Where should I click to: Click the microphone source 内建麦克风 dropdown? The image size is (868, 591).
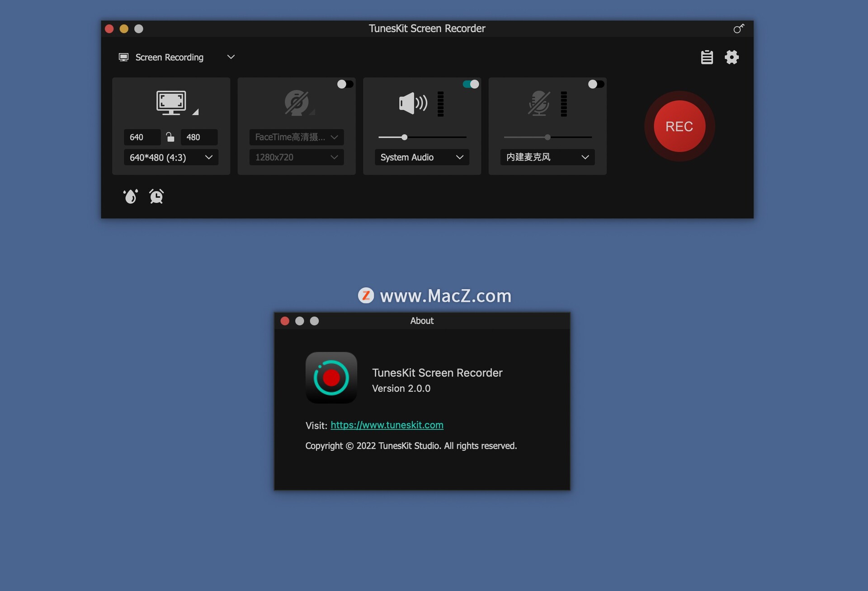547,157
